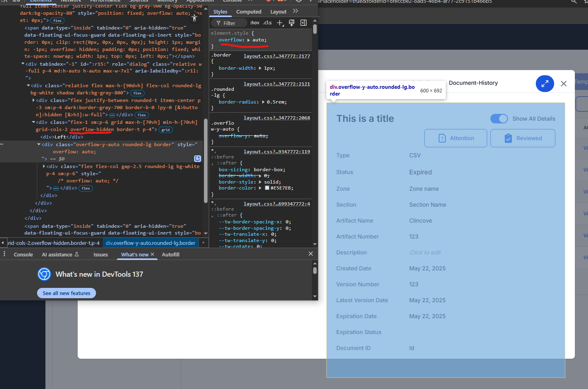Image resolution: width=588 pixels, height=389 pixels.
Task: Click the flex badge on the justify-between div
Action: click(x=142, y=115)
